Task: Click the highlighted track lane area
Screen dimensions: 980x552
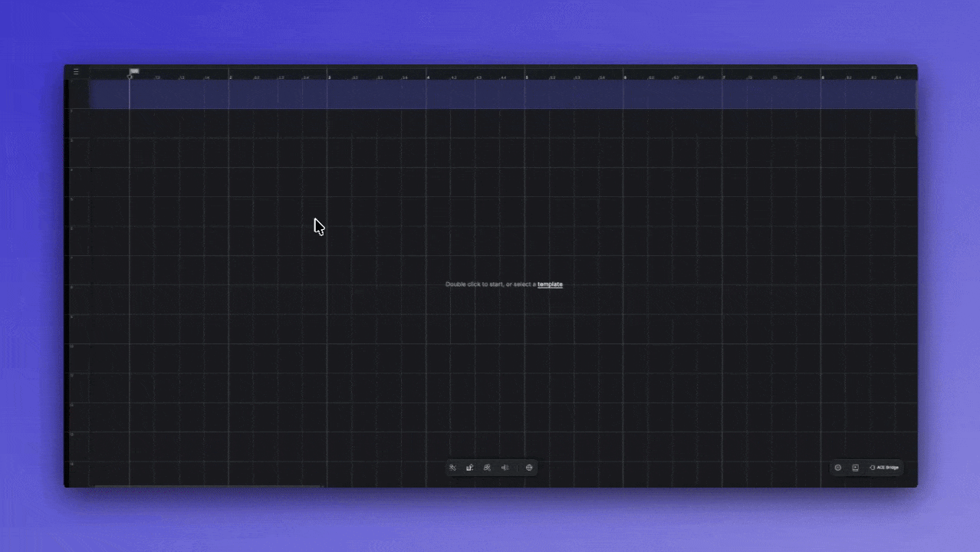Action: pos(498,94)
